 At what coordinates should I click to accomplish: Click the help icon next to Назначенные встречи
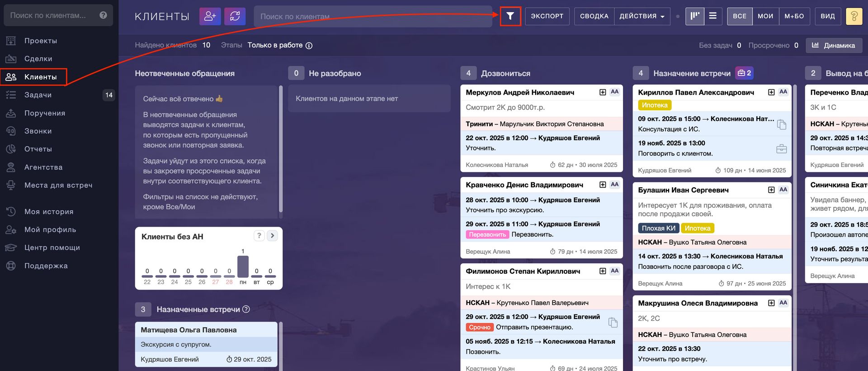(246, 309)
